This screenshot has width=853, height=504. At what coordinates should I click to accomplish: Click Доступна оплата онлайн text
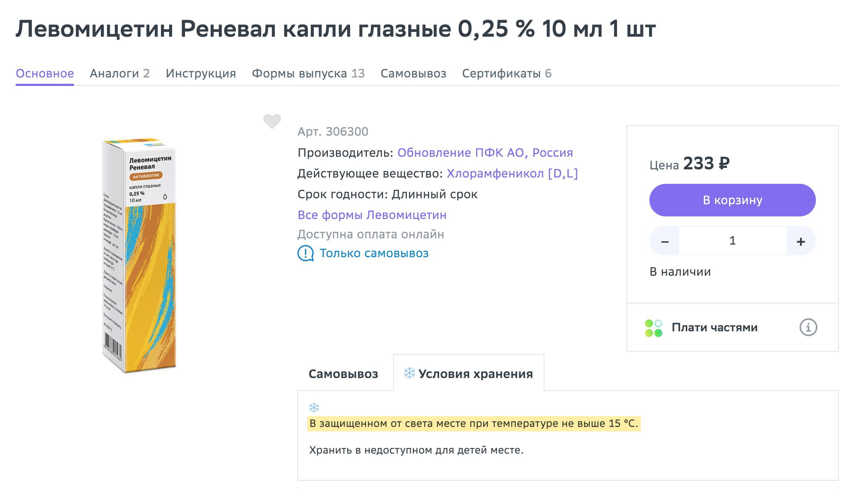coord(371,234)
